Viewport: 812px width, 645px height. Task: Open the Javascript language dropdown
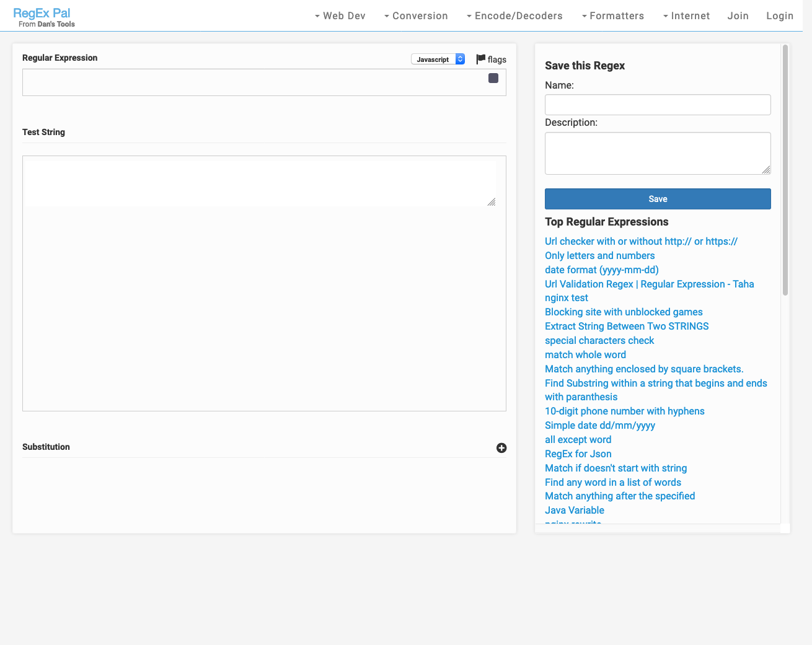point(438,59)
